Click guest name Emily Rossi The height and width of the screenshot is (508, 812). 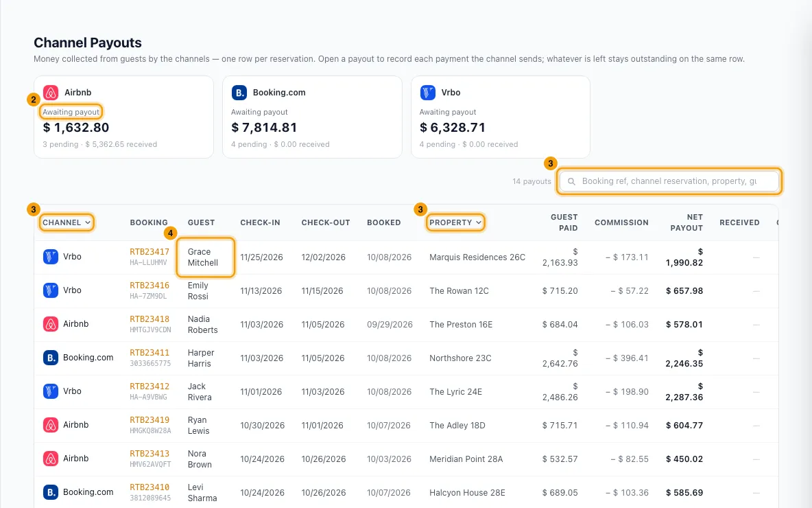[198, 291]
